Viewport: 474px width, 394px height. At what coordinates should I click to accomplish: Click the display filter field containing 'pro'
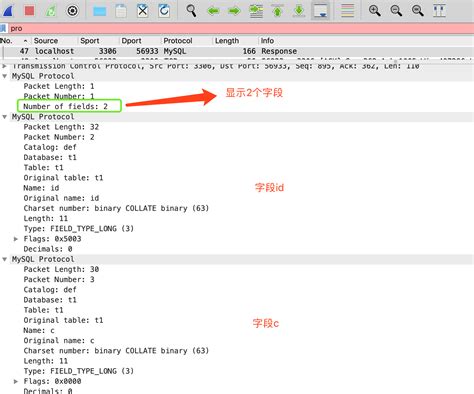click(x=240, y=29)
